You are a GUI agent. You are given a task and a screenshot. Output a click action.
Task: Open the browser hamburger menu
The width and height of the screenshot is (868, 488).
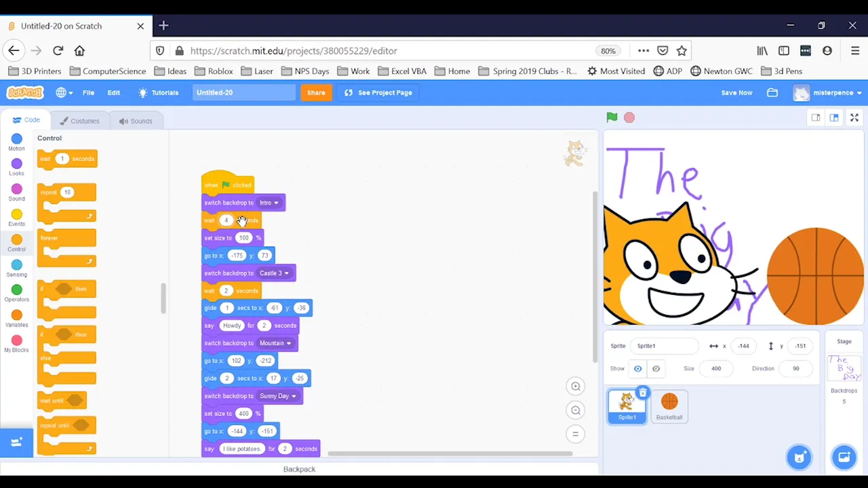855,51
